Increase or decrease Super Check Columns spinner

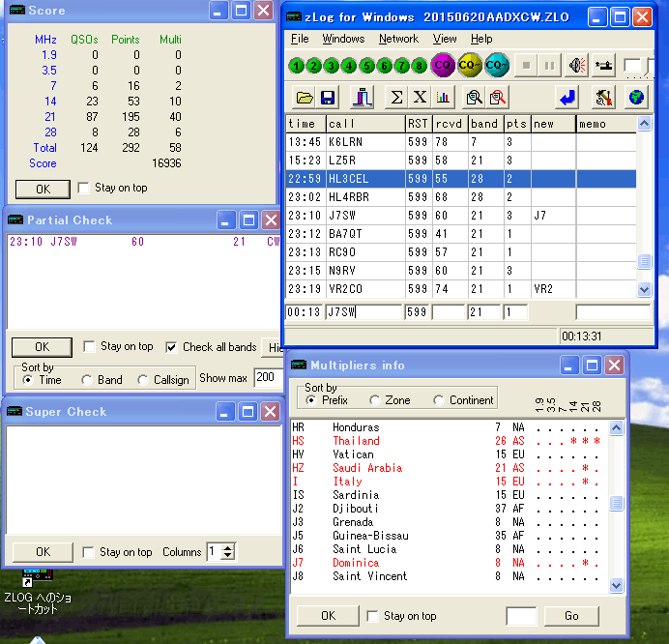(228, 552)
